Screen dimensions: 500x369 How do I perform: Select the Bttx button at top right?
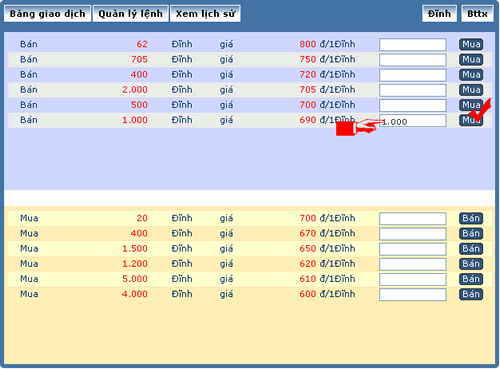[x=477, y=14]
